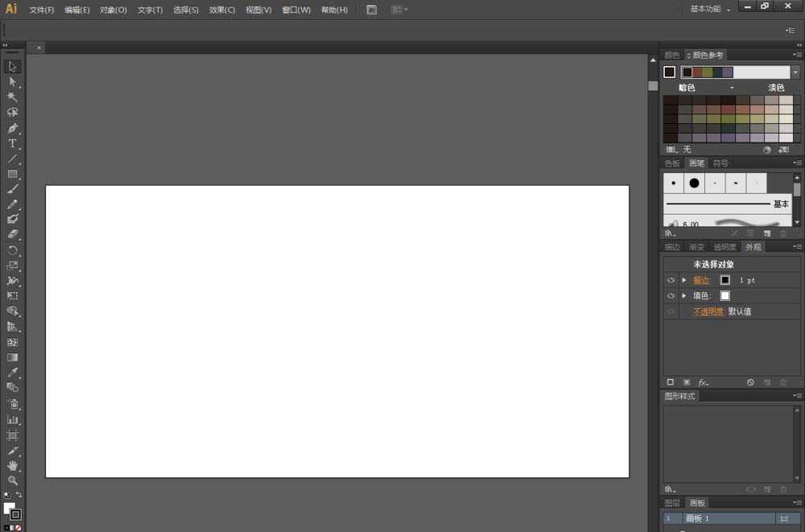The height and width of the screenshot is (532, 805).
Task: Click the fx add effect icon
Action: pos(703,382)
